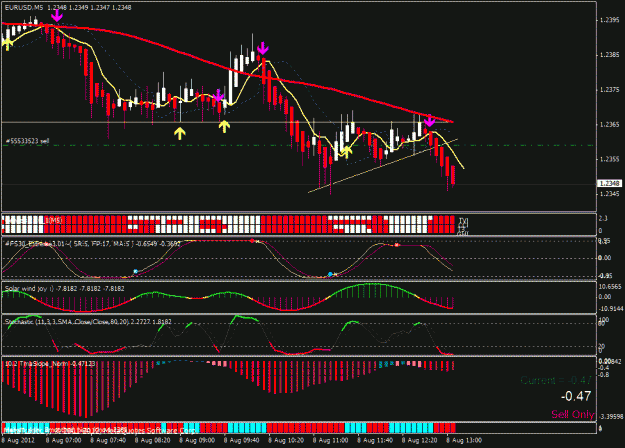
Task: Click the 1.2395 price axis label
Action: (x=610, y=20)
